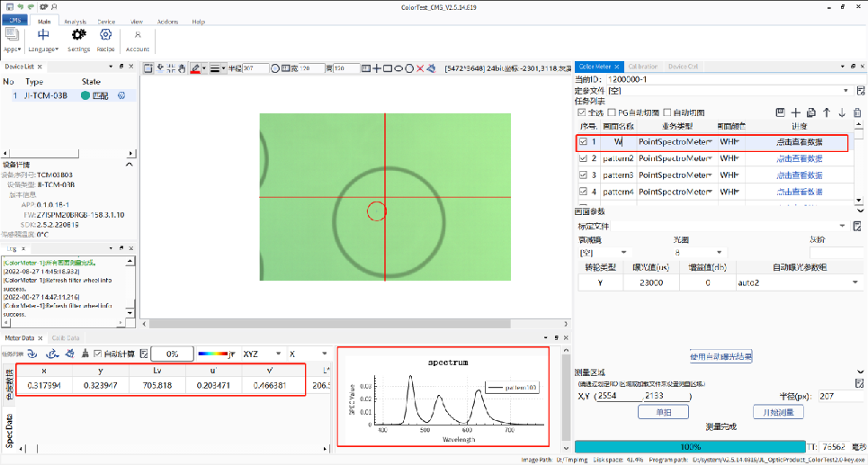Open the auto2 exposure parameter dropdown
Screen dimensions: 868x466
[855, 282]
